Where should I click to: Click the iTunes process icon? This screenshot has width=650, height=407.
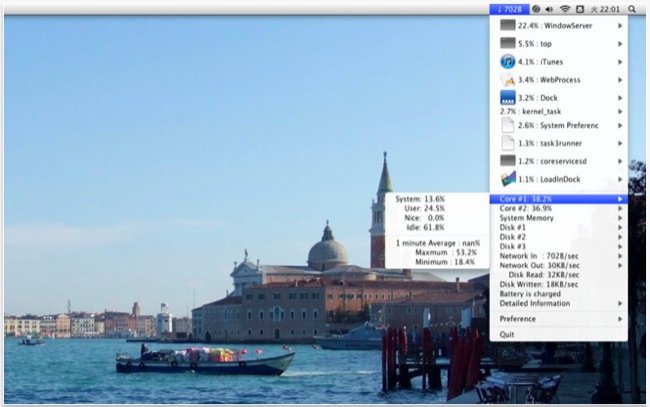pos(507,62)
